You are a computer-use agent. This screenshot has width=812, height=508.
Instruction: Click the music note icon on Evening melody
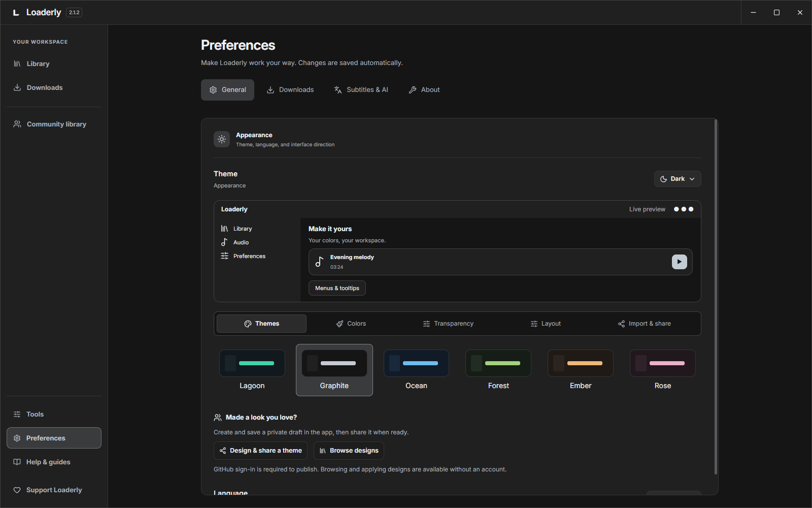pyautogui.click(x=319, y=262)
